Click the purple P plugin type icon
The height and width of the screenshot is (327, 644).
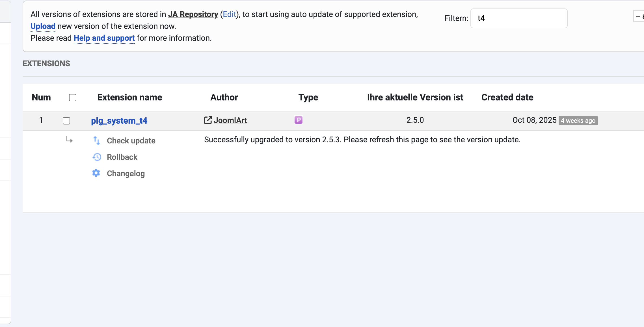[298, 120]
